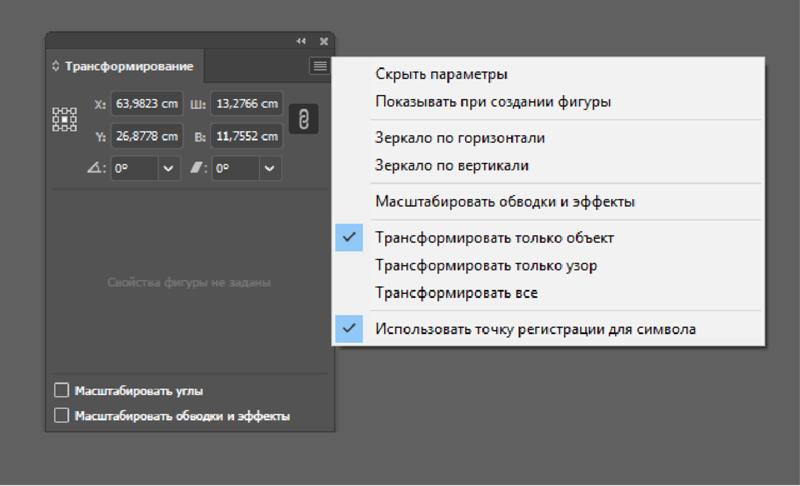800x486 pixels.
Task: Click the rotate angle icon
Action: click(96, 169)
